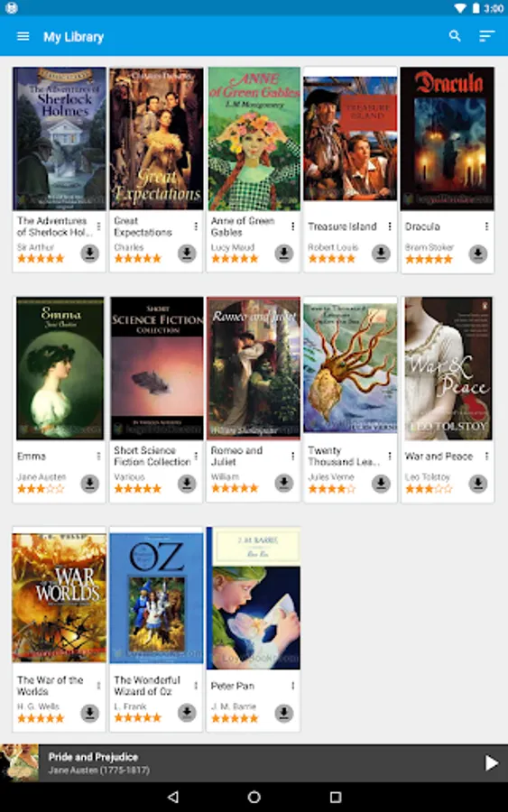Download the Sherlock Holmes audiobook
The image size is (508, 812).
(89, 254)
